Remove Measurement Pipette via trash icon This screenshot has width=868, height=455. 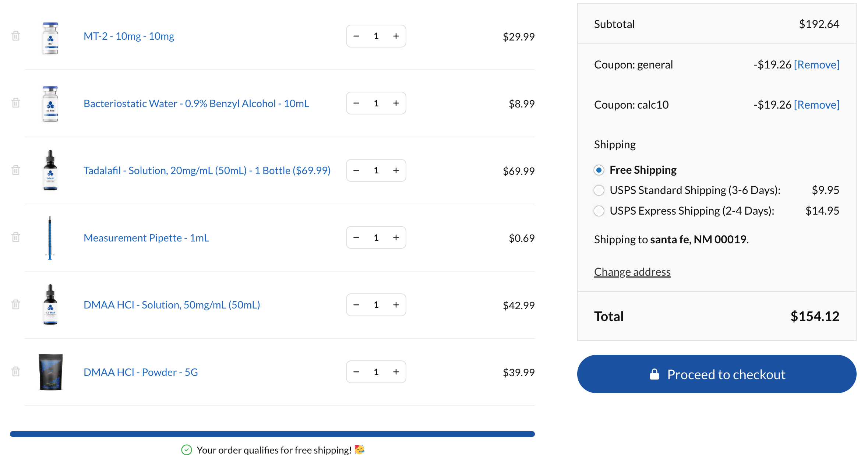click(x=16, y=237)
